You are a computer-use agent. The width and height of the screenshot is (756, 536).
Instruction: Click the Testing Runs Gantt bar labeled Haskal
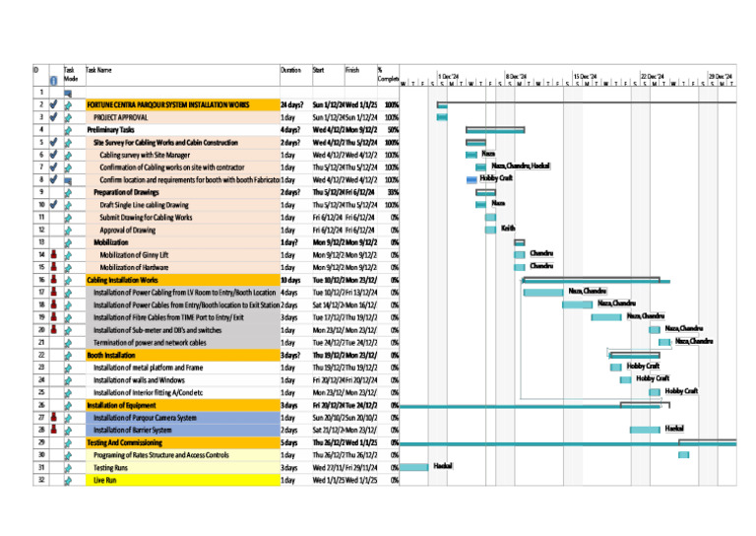pyautogui.click(x=413, y=467)
